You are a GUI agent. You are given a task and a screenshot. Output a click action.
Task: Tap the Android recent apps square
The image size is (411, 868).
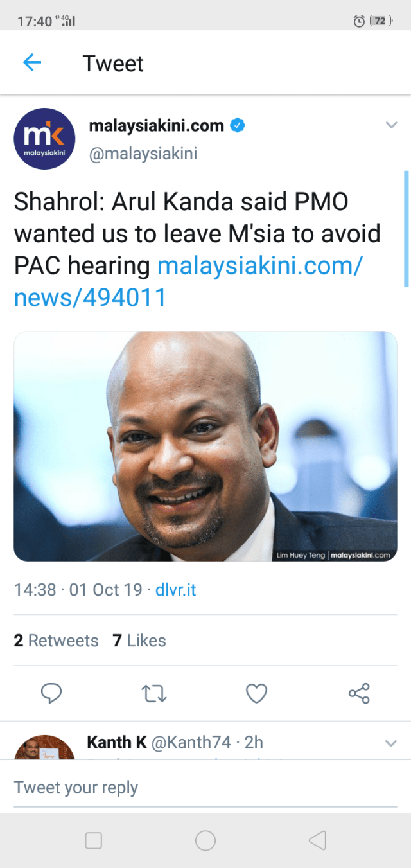pyautogui.click(x=94, y=840)
